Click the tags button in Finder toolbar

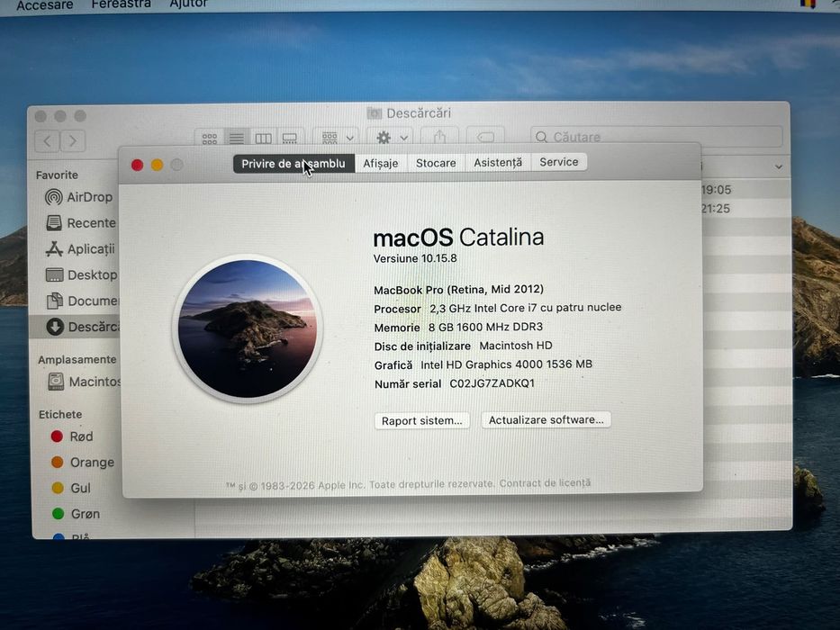pyautogui.click(x=485, y=138)
